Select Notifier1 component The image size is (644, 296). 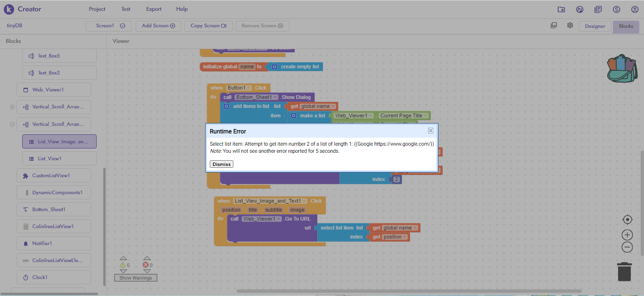(x=54, y=243)
